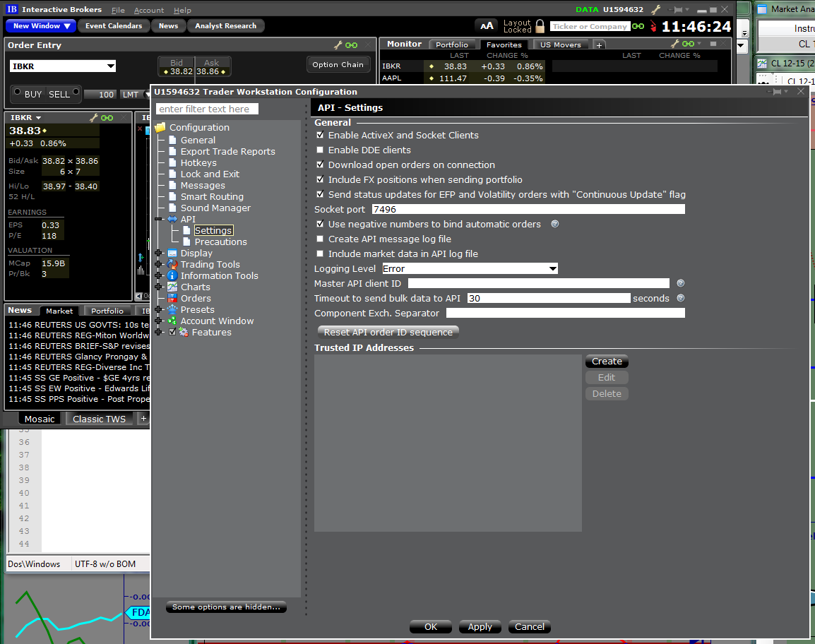Open the Option Chain button
This screenshot has height=644, width=815.
pos(338,64)
